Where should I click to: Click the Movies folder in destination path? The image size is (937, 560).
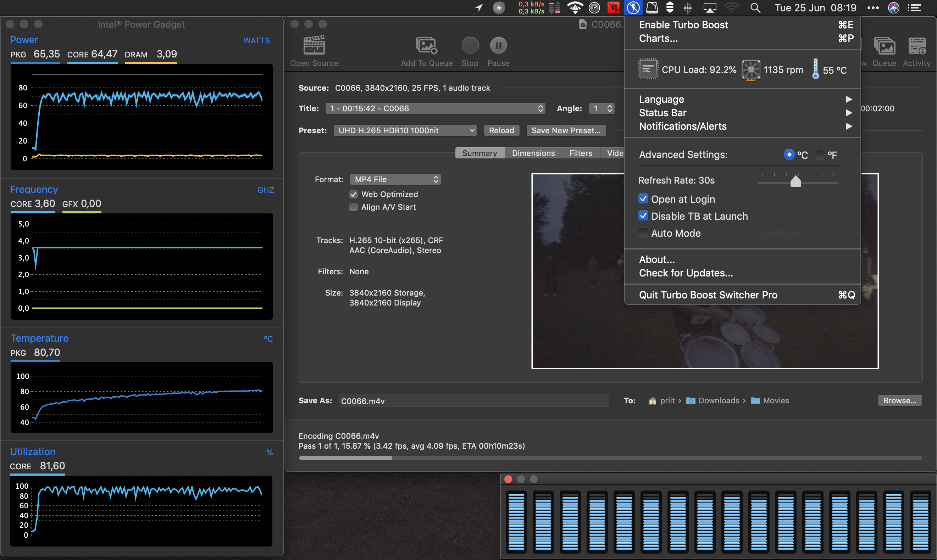[770, 401]
